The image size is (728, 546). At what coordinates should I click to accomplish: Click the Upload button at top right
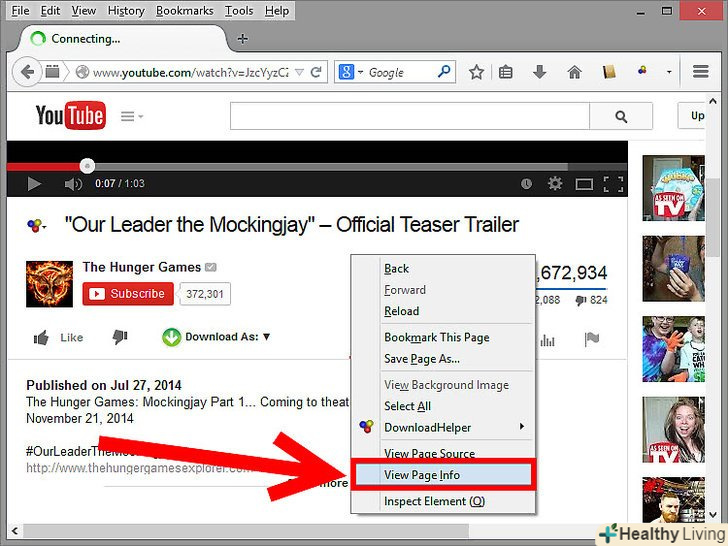(691, 116)
